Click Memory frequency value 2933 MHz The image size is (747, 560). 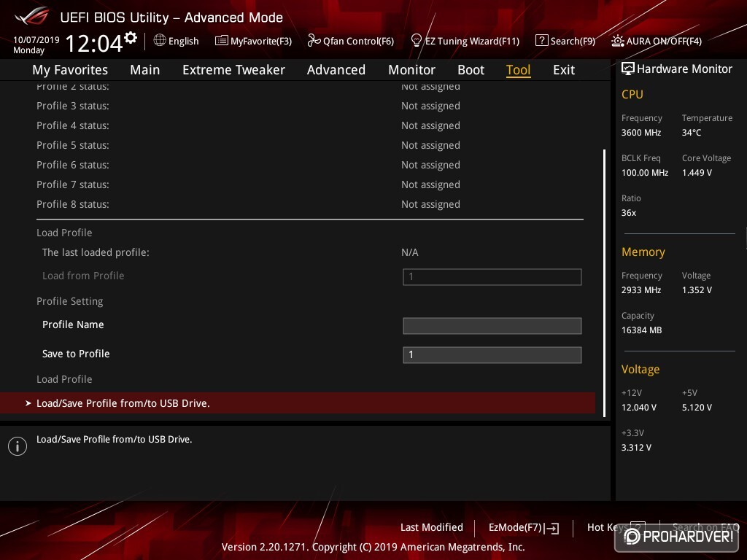(640, 290)
